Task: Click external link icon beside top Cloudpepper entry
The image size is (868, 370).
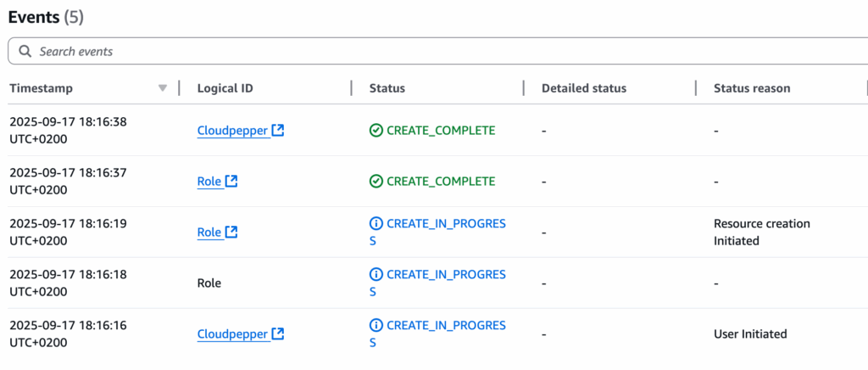Action: click(x=278, y=131)
